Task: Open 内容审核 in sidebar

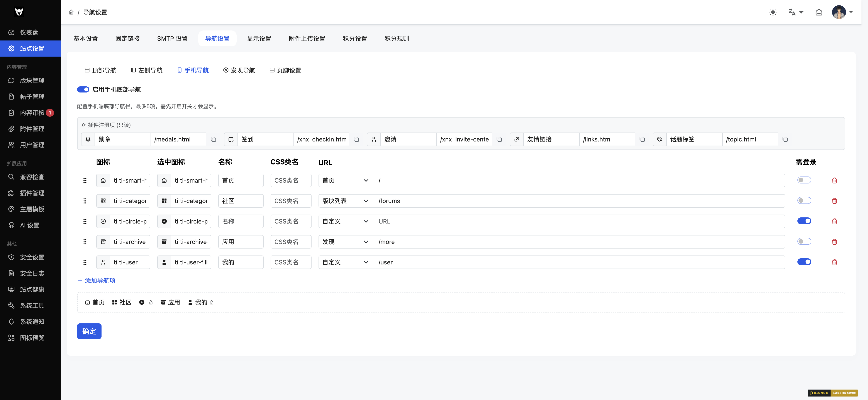Action: [x=30, y=113]
